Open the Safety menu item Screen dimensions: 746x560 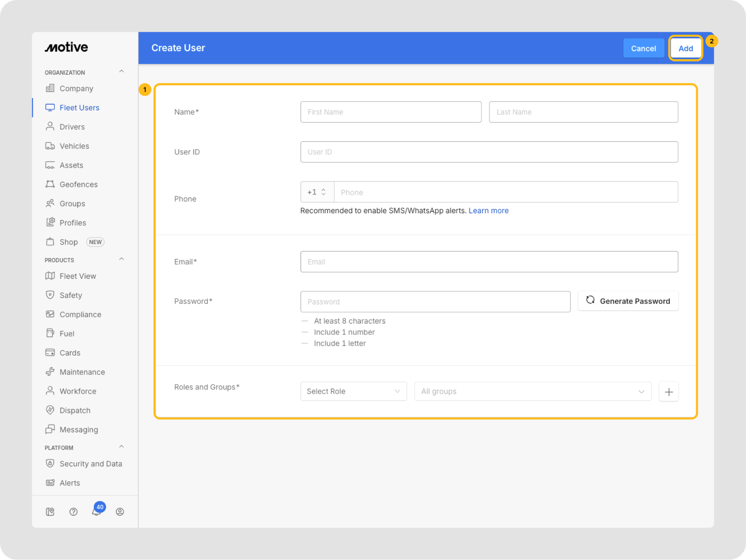[71, 295]
